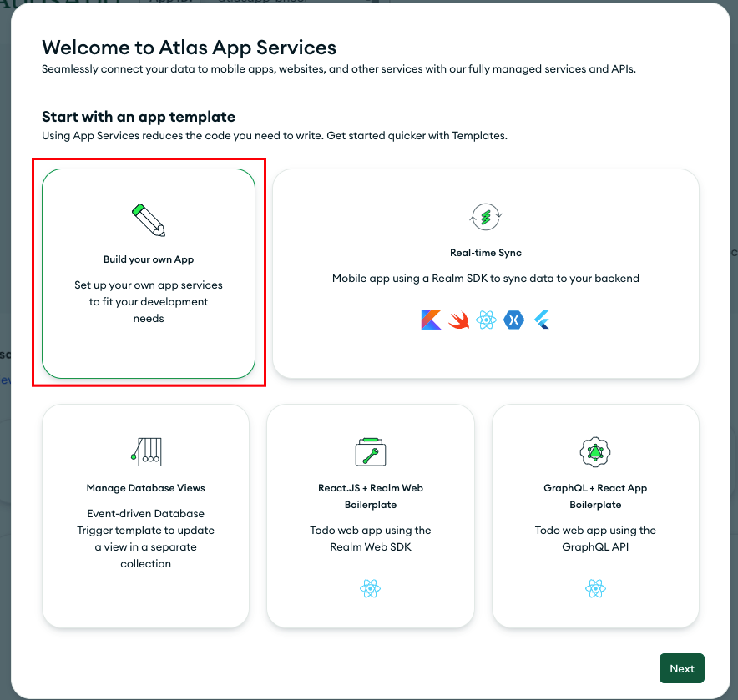Viewport: 738px width, 700px height.
Task: Click the 'Start with an app template' heading
Action: (x=139, y=117)
